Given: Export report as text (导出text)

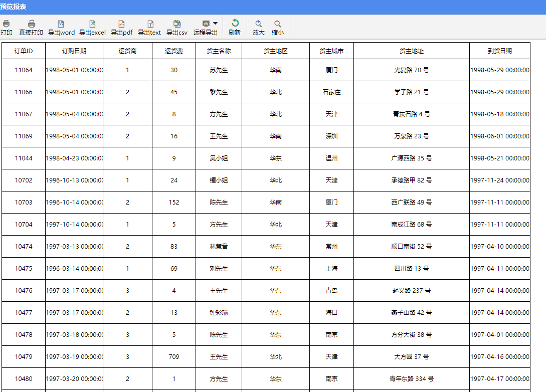Looking at the screenshot, I should (149, 24).
